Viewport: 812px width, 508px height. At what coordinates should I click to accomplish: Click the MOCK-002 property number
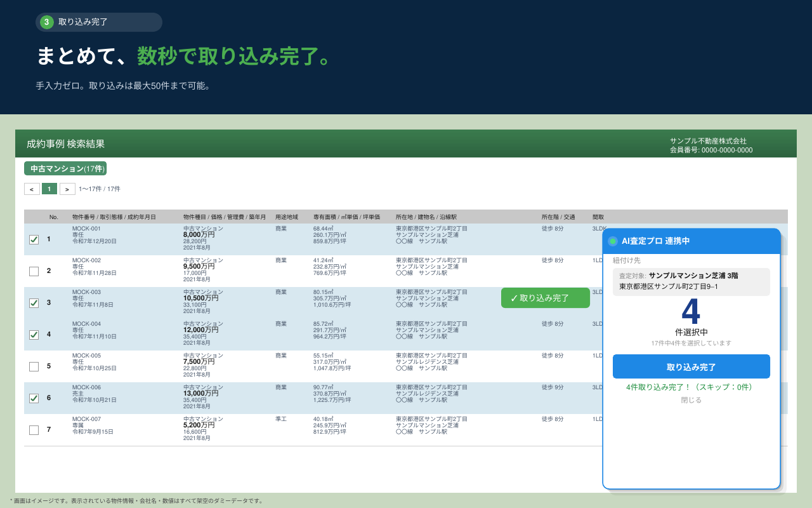pyautogui.click(x=86, y=260)
